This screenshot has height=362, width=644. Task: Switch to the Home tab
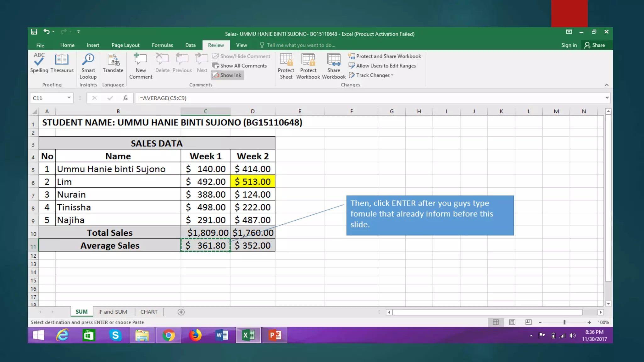[67, 45]
